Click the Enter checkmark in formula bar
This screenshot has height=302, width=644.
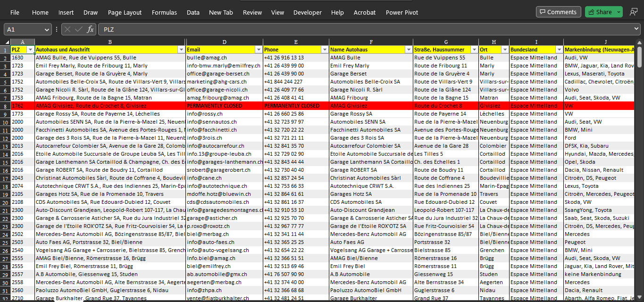[79, 29]
